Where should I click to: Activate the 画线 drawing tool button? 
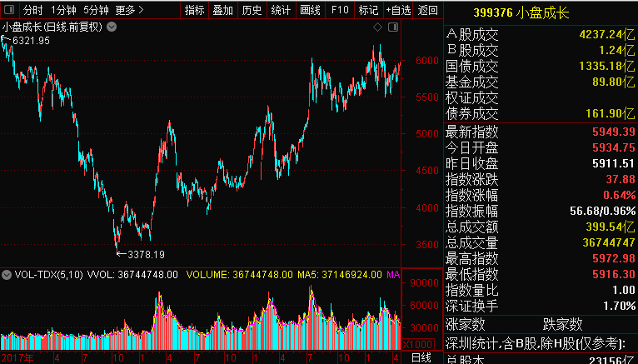click(x=310, y=11)
